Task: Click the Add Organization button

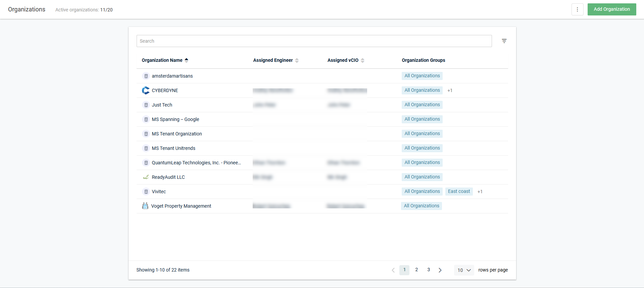Action: coord(611,9)
